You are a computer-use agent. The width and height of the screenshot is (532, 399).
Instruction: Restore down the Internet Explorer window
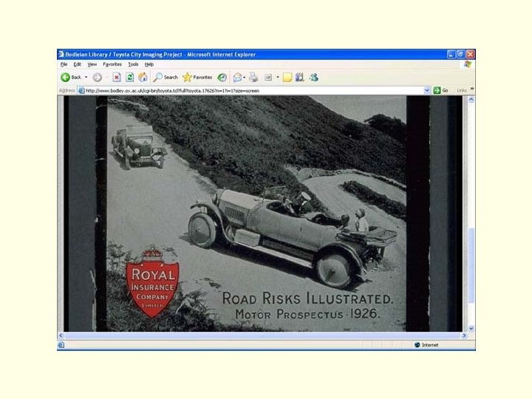pyautogui.click(x=460, y=54)
